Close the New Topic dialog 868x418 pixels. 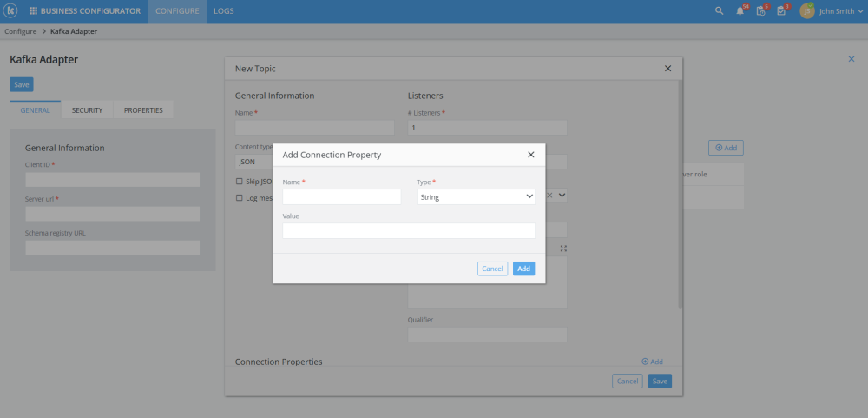pyautogui.click(x=667, y=68)
